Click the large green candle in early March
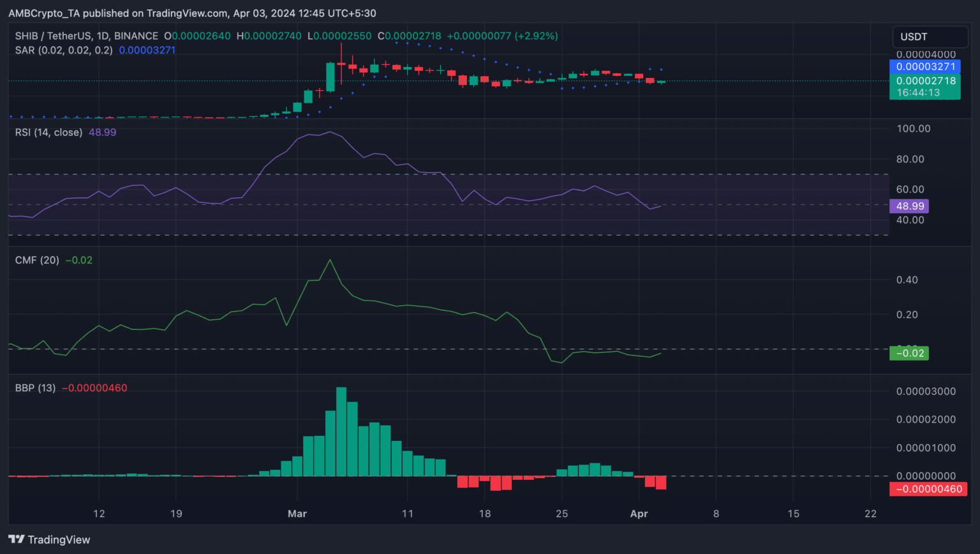This screenshot has width=980, height=554. click(x=330, y=77)
